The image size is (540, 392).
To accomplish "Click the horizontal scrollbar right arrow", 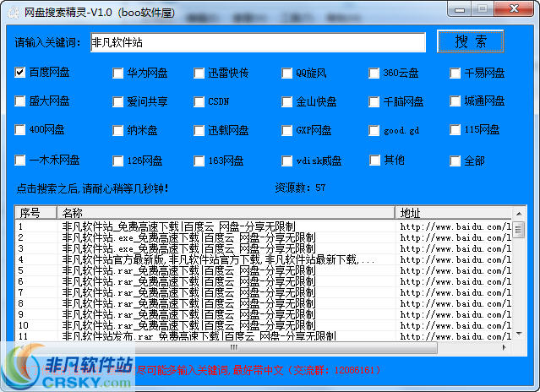I will 505,347.
